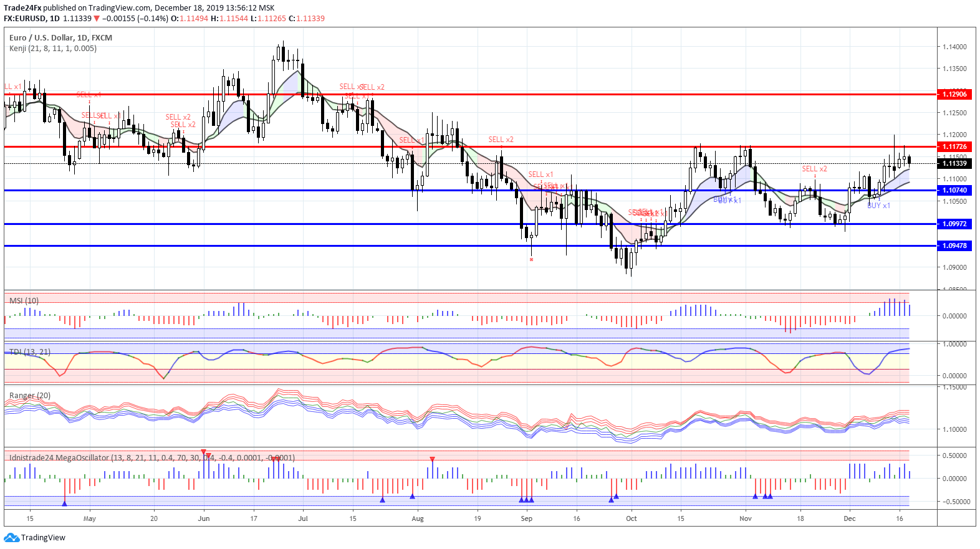Image resolution: width=980 pixels, height=549 pixels.
Task: Click the TradingView logo icon
Action: [11, 538]
